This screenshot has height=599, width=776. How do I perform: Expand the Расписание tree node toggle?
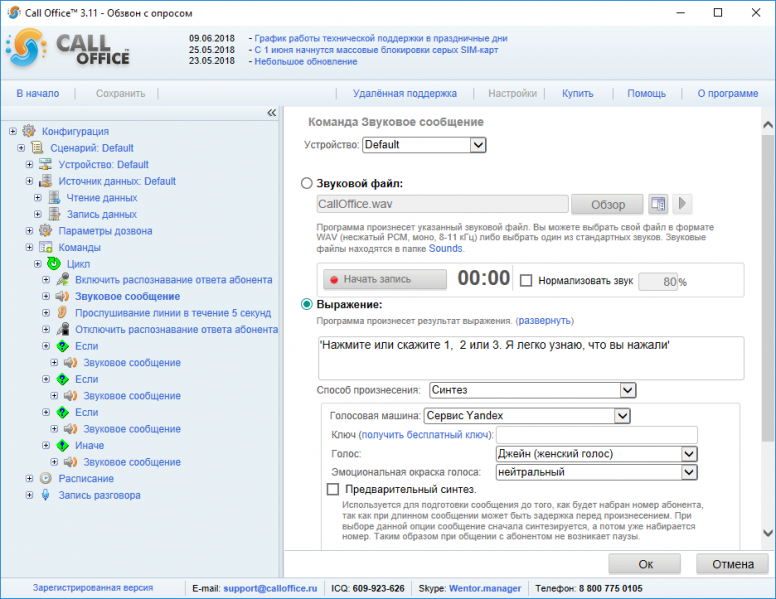point(29,478)
